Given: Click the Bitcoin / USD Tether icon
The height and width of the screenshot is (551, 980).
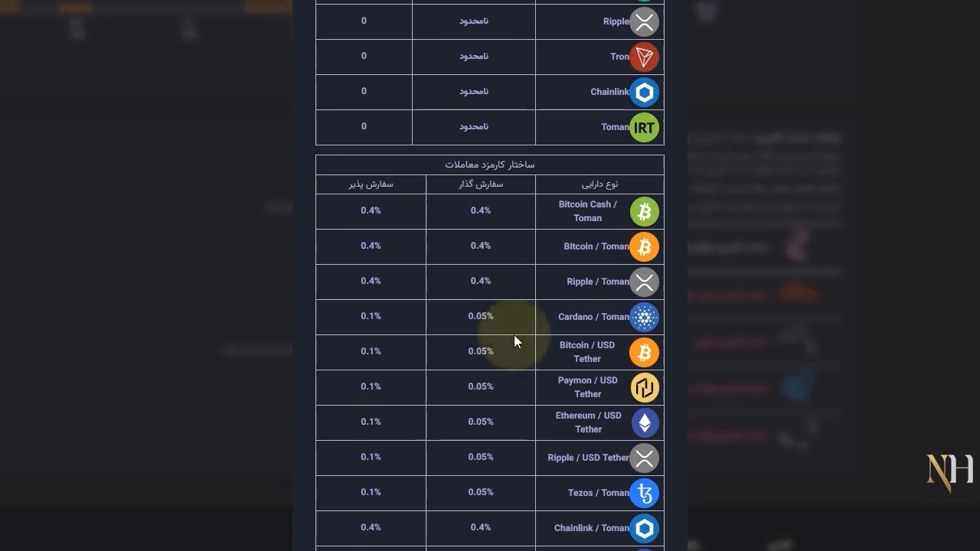Looking at the screenshot, I should [644, 353].
